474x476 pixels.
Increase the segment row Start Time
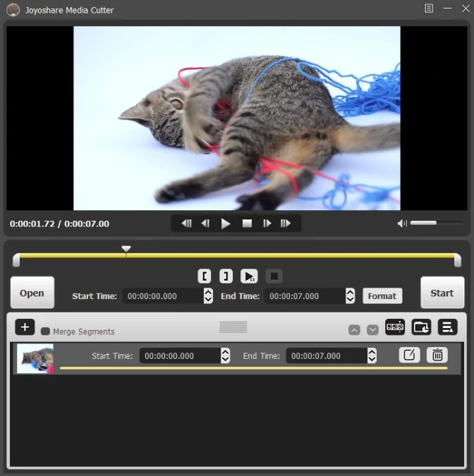pos(225,352)
